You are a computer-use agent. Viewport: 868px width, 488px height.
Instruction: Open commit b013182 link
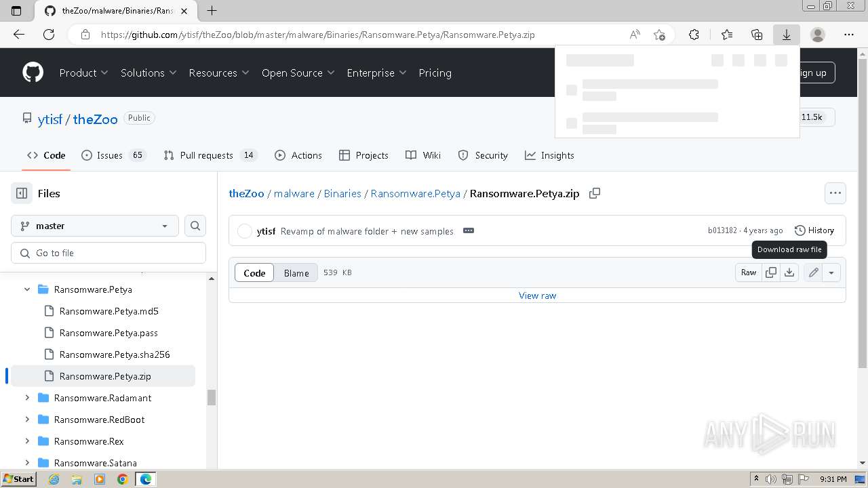(722, 230)
